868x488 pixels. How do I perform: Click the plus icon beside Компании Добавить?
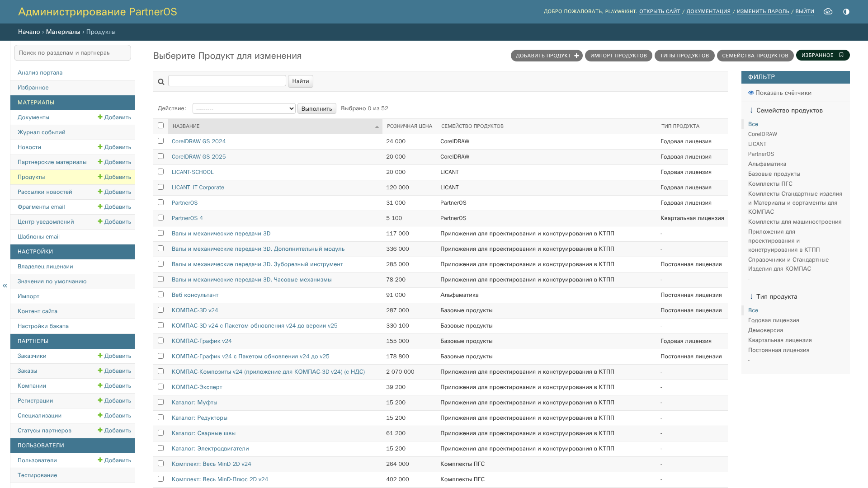point(100,385)
